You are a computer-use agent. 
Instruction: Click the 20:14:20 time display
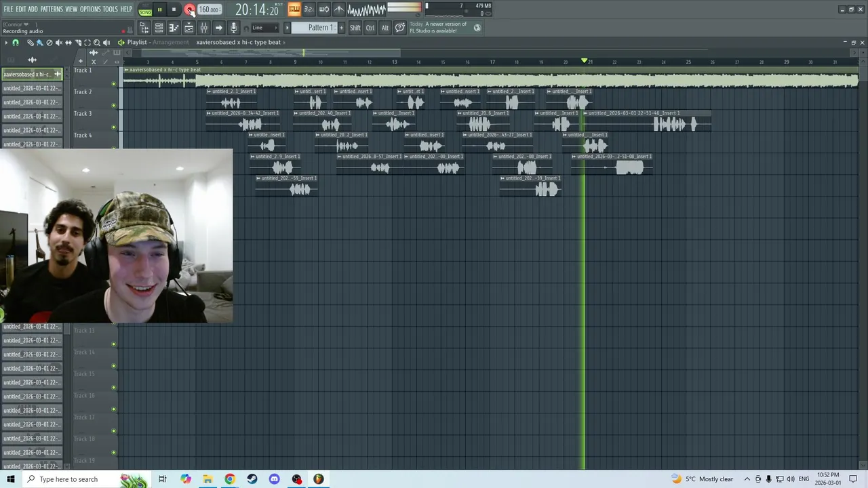tap(257, 10)
